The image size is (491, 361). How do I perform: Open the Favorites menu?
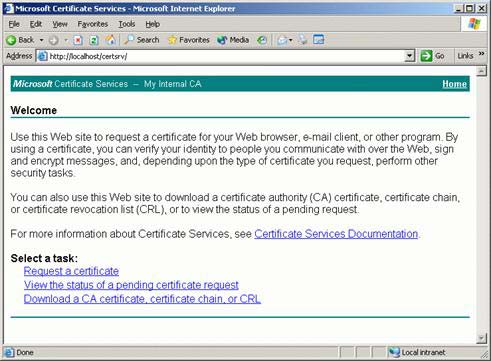pos(93,24)
